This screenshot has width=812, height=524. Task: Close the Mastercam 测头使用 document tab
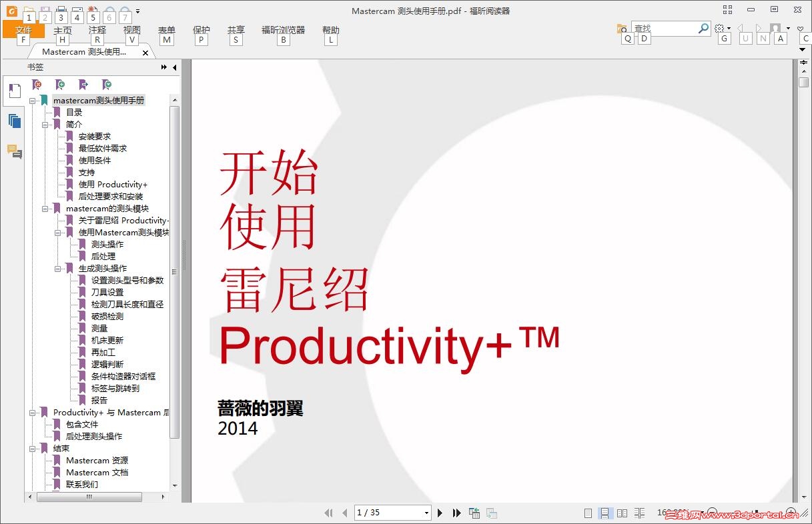pos(145,53)
